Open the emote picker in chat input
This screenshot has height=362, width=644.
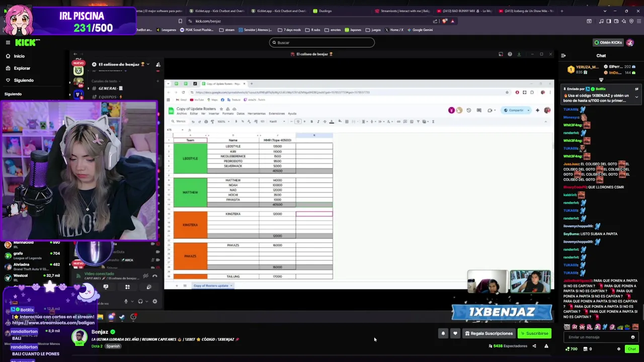(x=633, y=337)
